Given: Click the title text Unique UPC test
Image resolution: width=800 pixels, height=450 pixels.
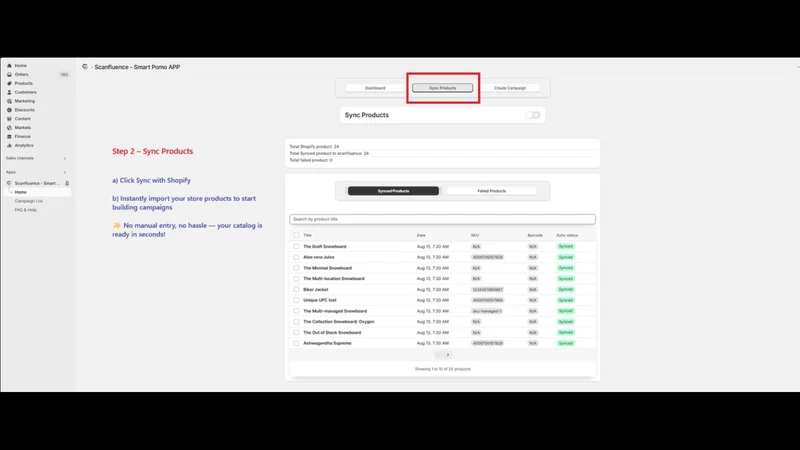Looking at the screenshot, I should coord(320,300).
